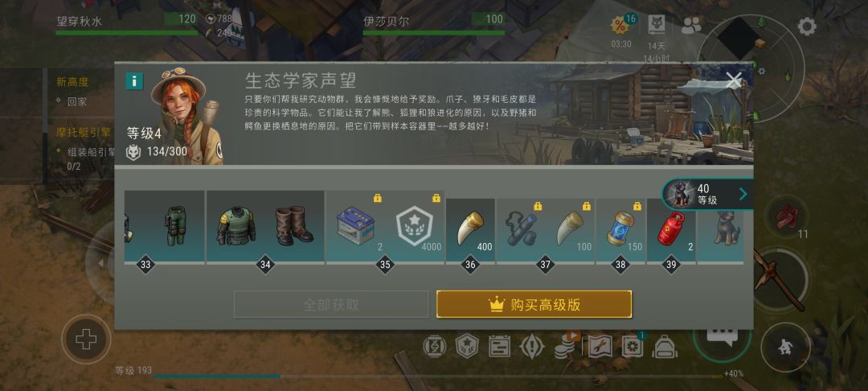Open the backpack inventory icon
868x391 pixels.
665,346
